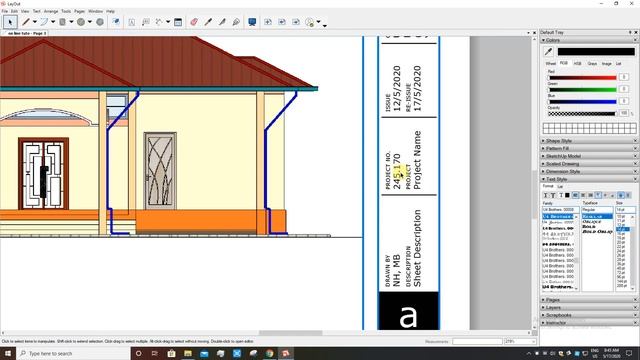Open Arc tool dropdown arrow
This screenshot has width=640, height=360.
(53, 22)
